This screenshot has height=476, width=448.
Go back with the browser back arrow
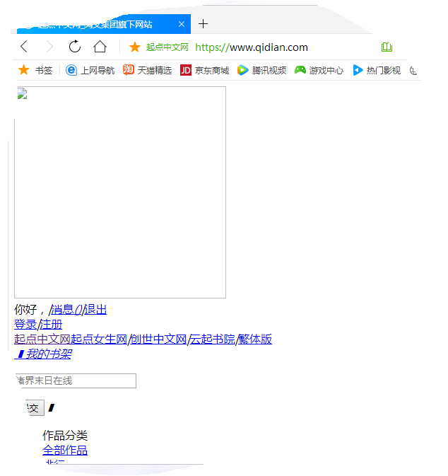click(24, 47)
